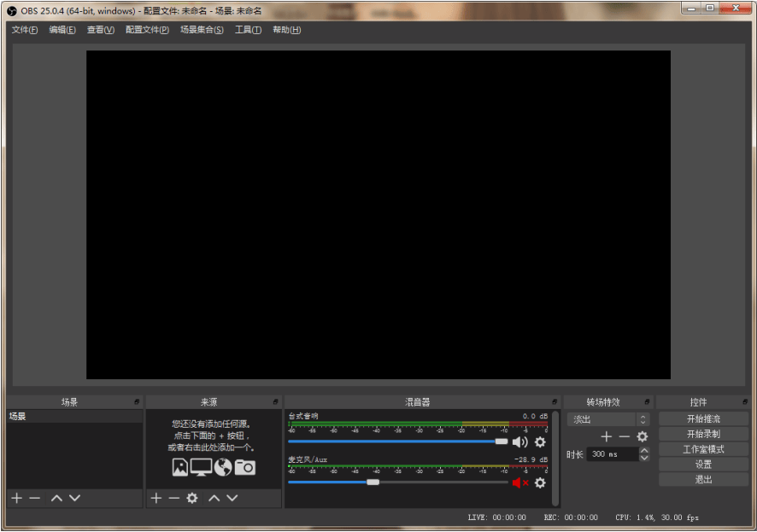This screenshot has height=532, width=757.
Task: Move source down with the down arrow
Action: point(232,498)
